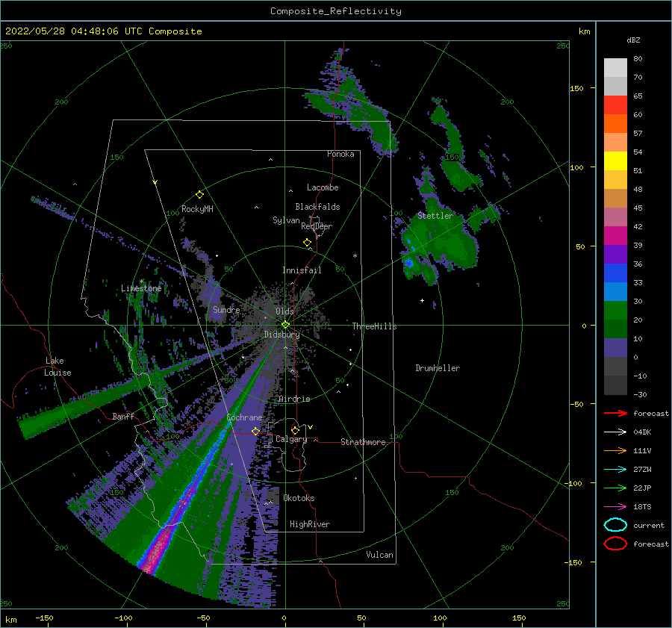Select the cyan 27ZW arrow icon
Screen dimensions: 672x628
coord(615,470)
